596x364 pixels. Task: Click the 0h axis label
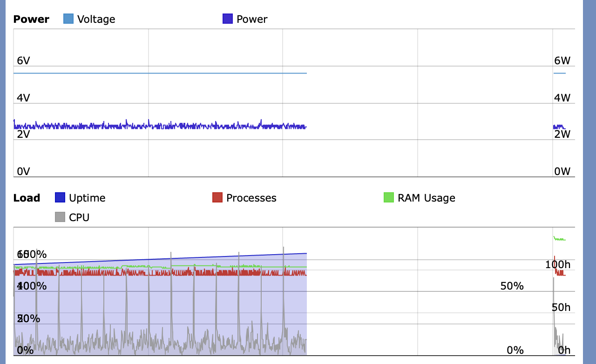coord(564,350)
